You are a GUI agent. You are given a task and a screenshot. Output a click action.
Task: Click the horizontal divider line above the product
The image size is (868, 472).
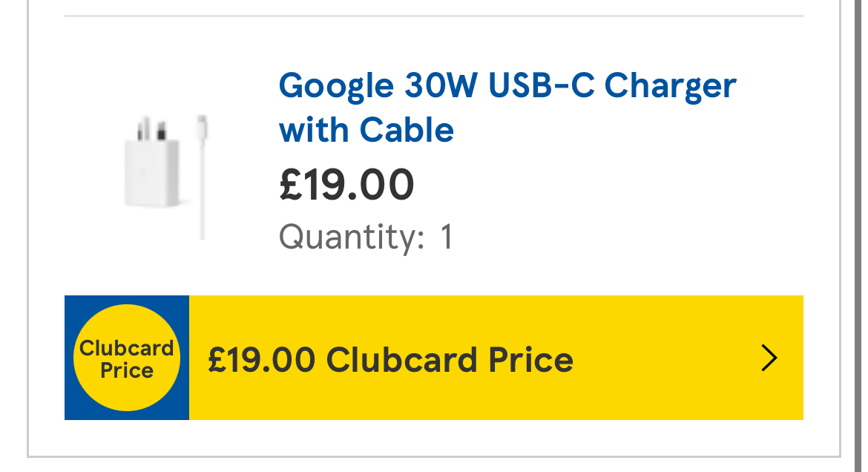[x=433, y=16]
